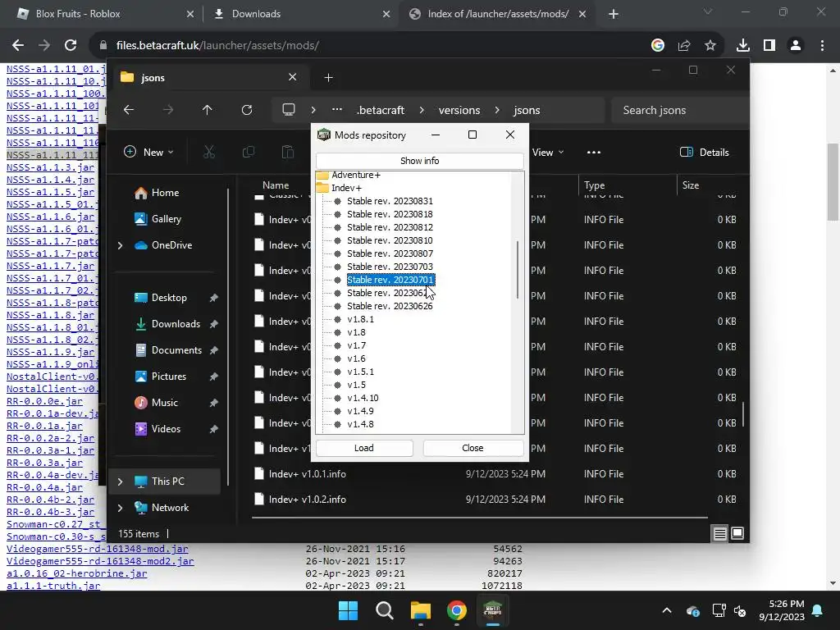
Task: Open the NSSS-a1.1.3.jar link
Action: pyautogui.click(x=50, y=167)
